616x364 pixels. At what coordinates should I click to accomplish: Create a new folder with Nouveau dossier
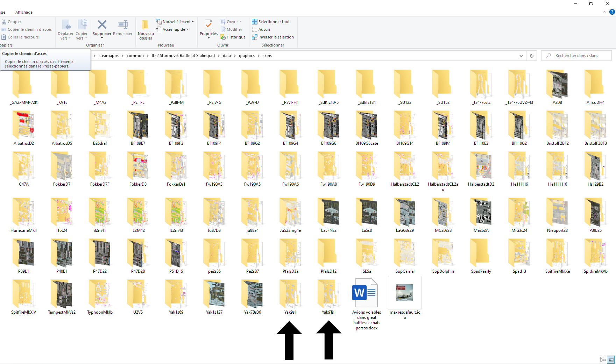click(146, 30)
